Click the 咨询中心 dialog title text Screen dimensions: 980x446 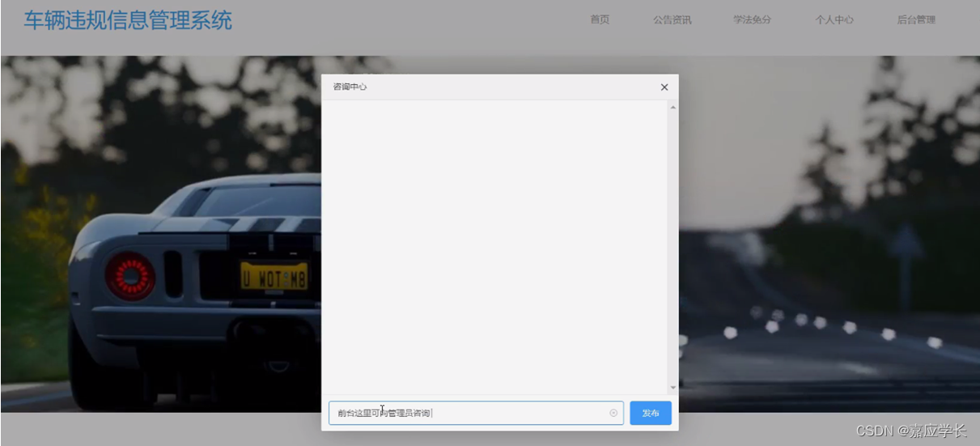(x=350, y=87)
